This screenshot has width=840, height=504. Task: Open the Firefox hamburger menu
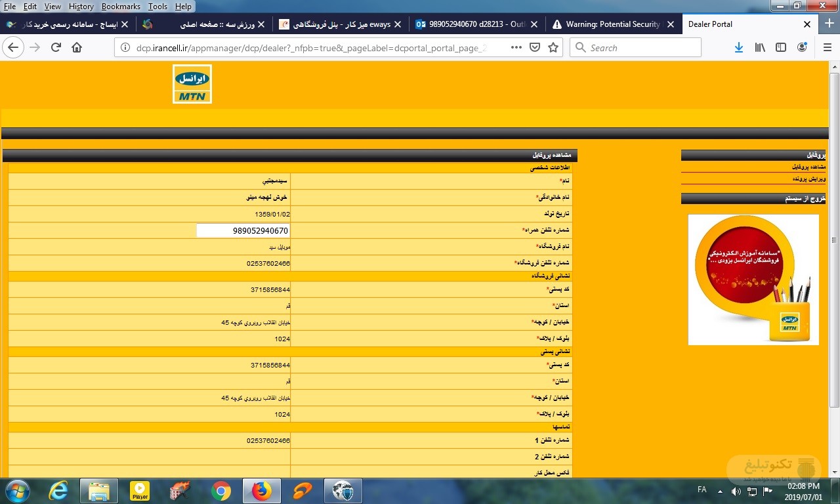(824, 47)
